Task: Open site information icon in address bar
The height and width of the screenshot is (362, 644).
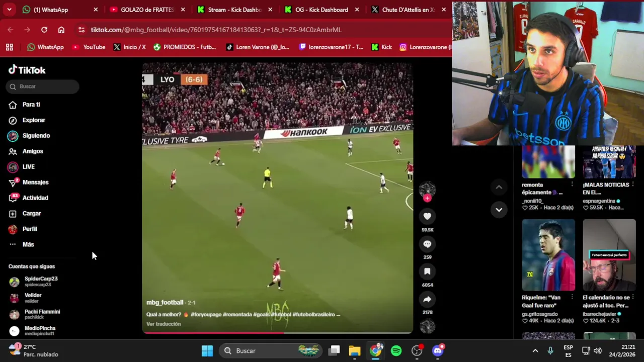Action: pos(82,30)
